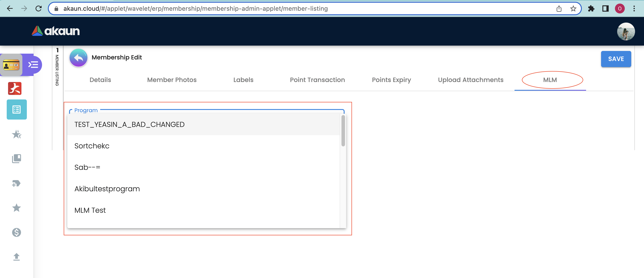Open the red Wavelet applet icon
This screenshot has height=278, width=644.
[x=15, y=88]
